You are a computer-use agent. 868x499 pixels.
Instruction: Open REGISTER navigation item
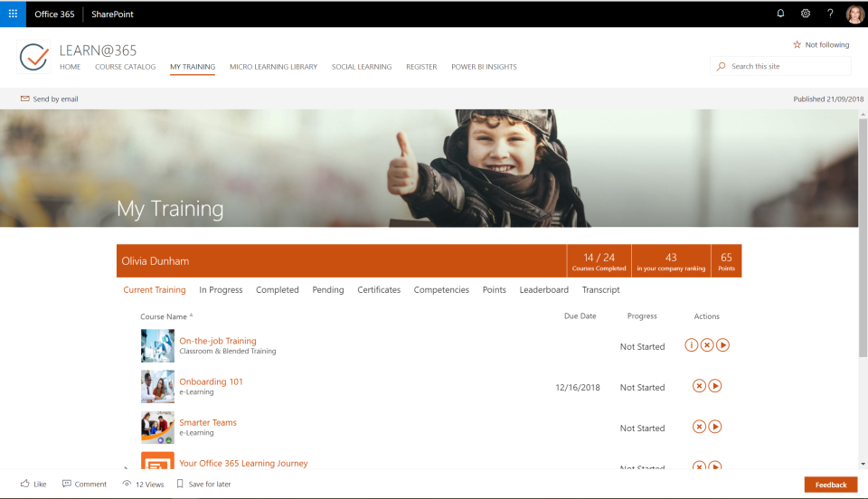tap(421, 66)
